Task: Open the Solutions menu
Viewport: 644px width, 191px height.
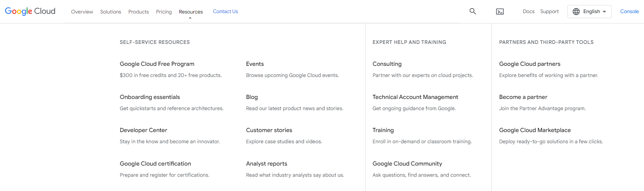Action: 111,12
